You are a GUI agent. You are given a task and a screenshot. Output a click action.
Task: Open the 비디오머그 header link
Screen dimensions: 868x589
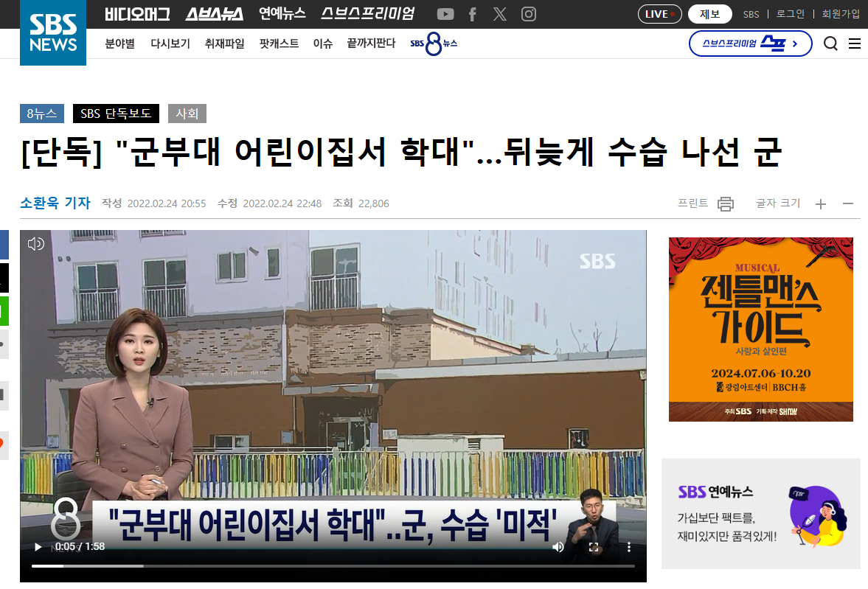coord(137,15)
